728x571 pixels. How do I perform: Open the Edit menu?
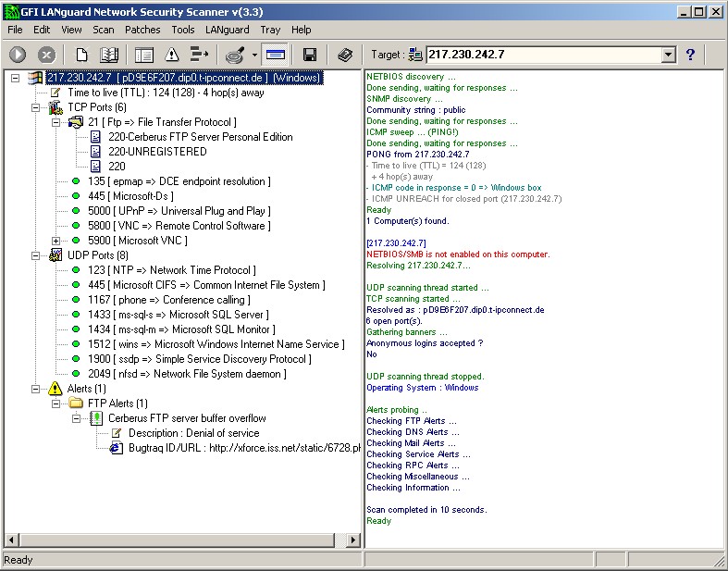tap(42, 30)
